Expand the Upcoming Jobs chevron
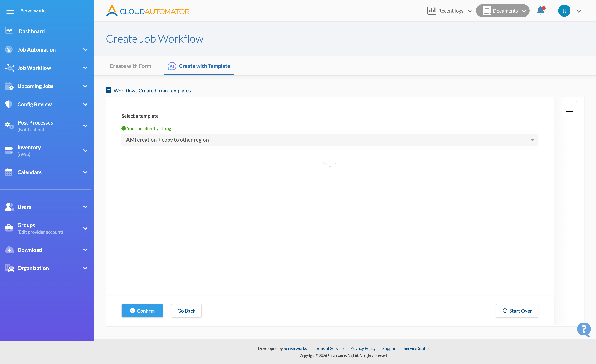This screenshot has width=596, height=364. coord(85,86)
